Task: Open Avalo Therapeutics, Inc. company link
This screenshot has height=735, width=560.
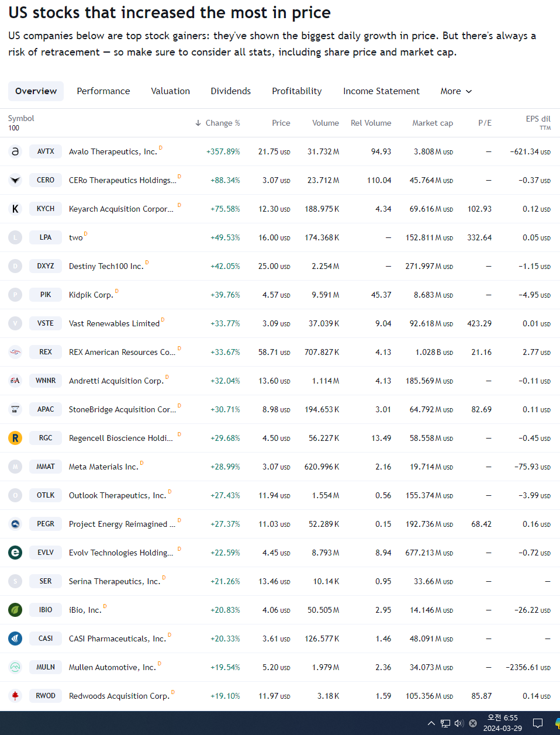Action: (x=113, y=152)
